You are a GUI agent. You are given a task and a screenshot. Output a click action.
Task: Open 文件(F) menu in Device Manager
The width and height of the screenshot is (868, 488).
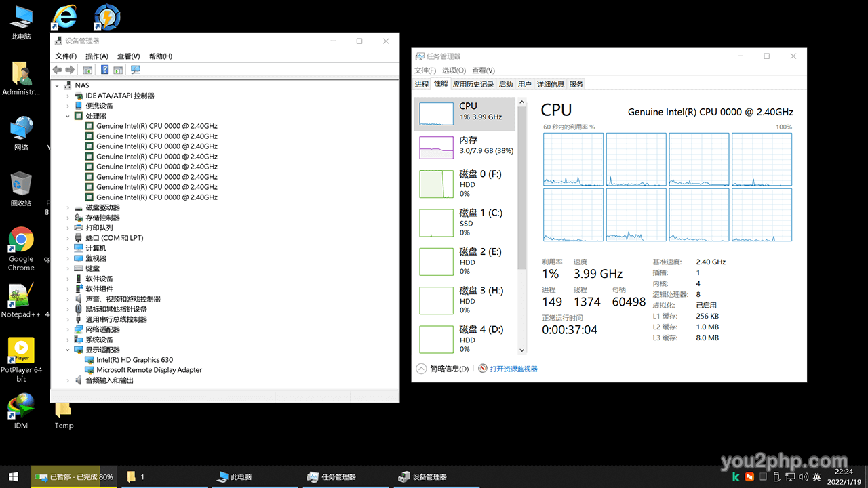tap(66, 56)
